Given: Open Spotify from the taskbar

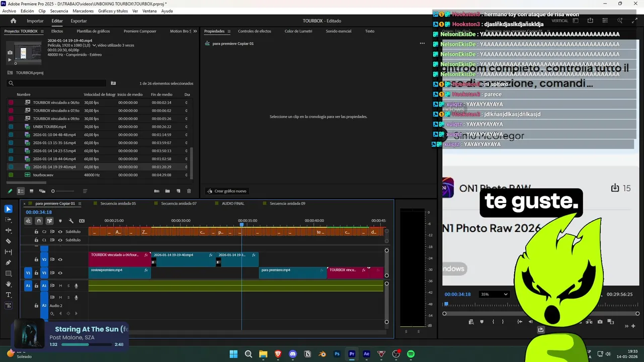Looking at the screenshot, I should [411, 354].
